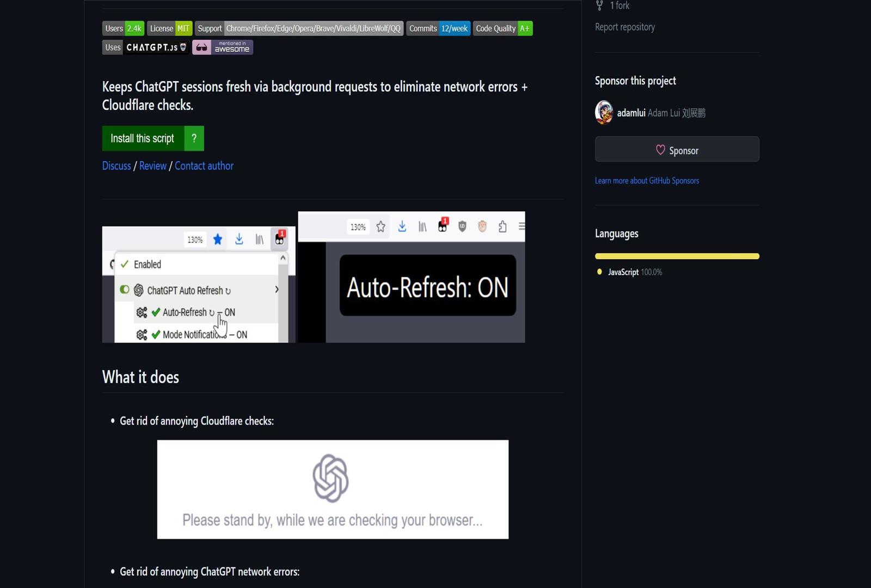Toggle the ChatGPT Auto Refresh switch in the menu

[125, 290]
